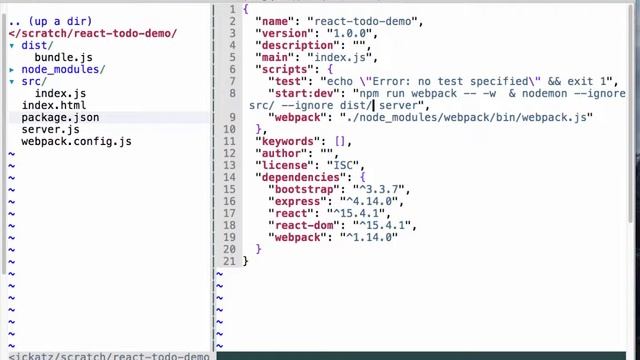Click the opening brace on line 1

[x=245, y=9]
